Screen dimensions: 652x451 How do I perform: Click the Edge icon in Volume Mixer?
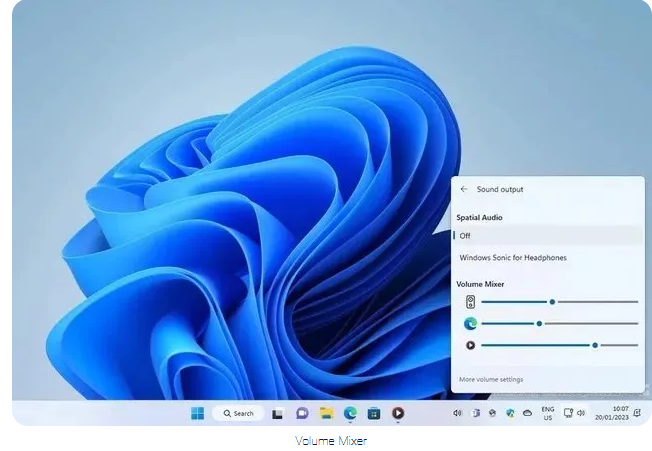(x=470, y=323)
